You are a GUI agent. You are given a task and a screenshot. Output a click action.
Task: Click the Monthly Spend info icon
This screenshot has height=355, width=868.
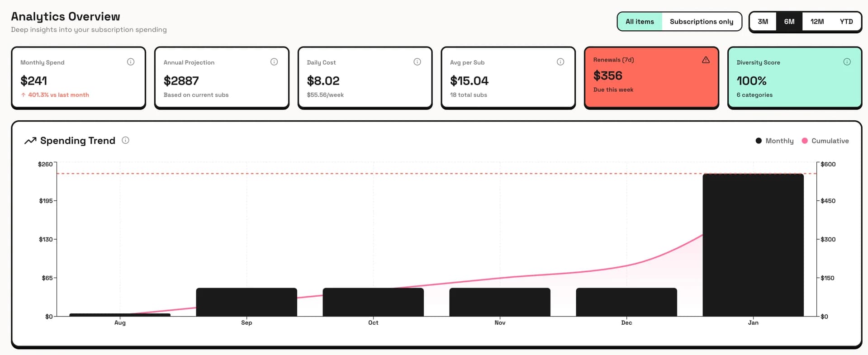point(131,62)
